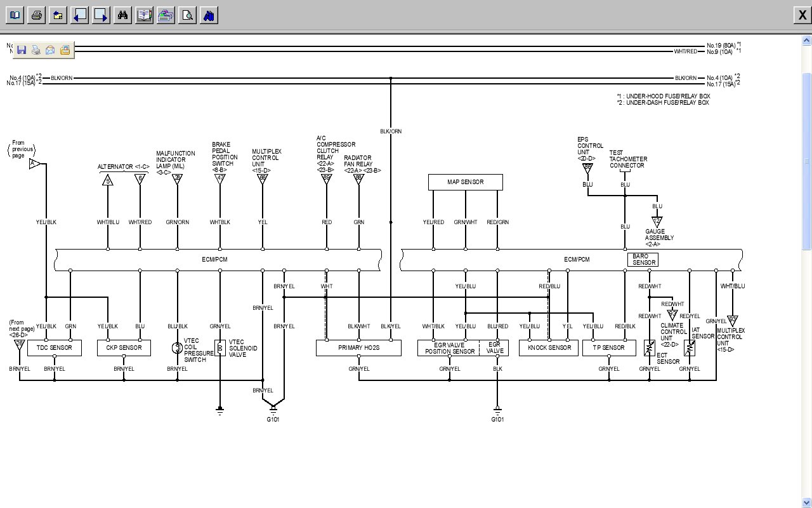Click the PRIMARY HO2S component box
Image resolution: width=812 pixels, height=508 pixels.
coord(358,348)
